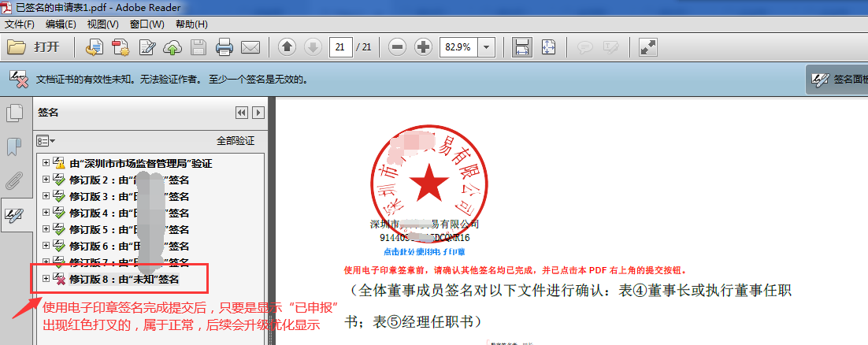Click the zoom percentage field 82.9%
868x345 pixels.
tap(459, 47)
